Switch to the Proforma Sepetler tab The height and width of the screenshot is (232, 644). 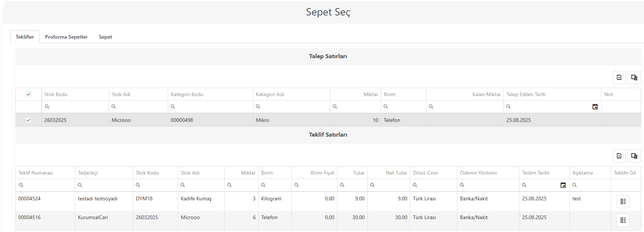click(66, 37)
